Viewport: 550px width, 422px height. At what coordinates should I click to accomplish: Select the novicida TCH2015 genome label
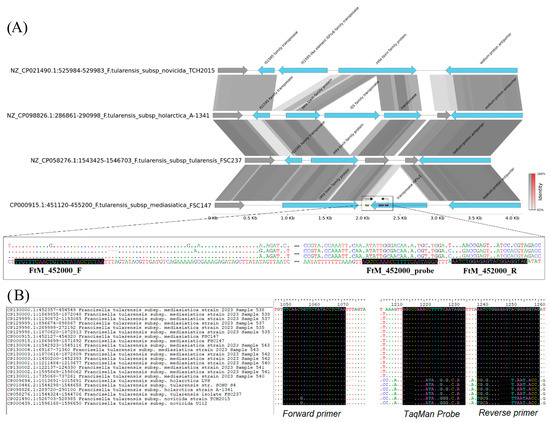(x=113, y=71)
